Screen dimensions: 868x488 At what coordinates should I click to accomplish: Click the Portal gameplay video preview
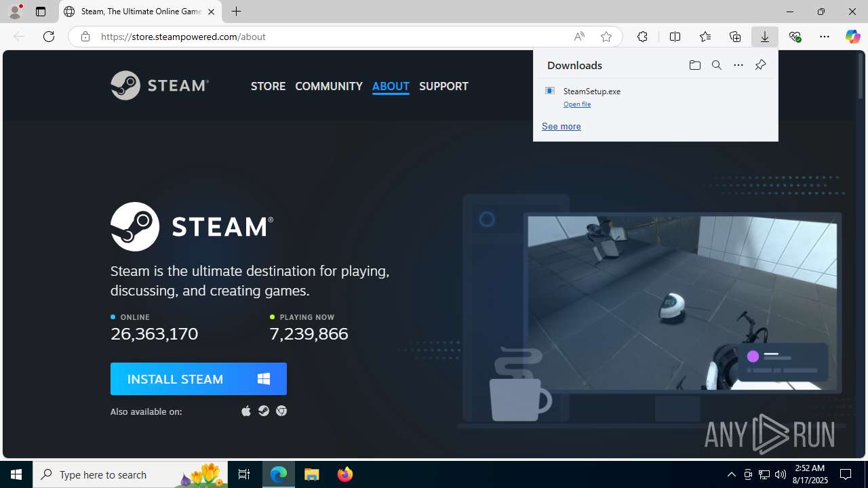[x=682, y=303]
